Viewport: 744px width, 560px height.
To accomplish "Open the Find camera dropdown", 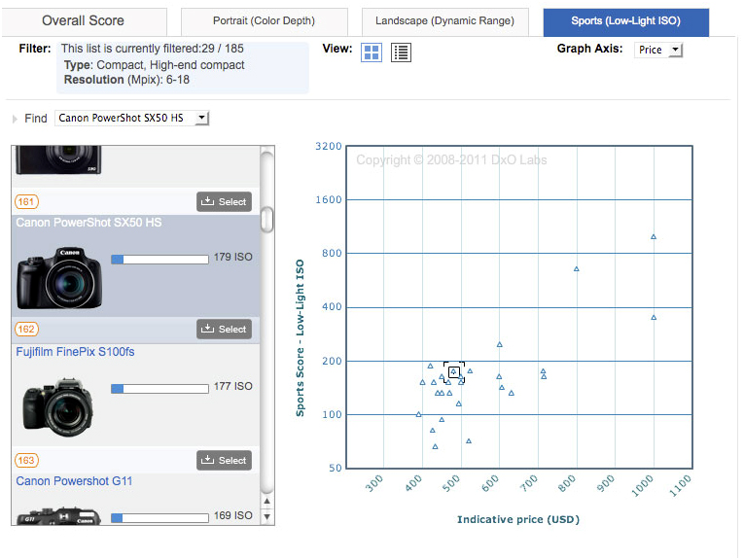I will 131,118.
